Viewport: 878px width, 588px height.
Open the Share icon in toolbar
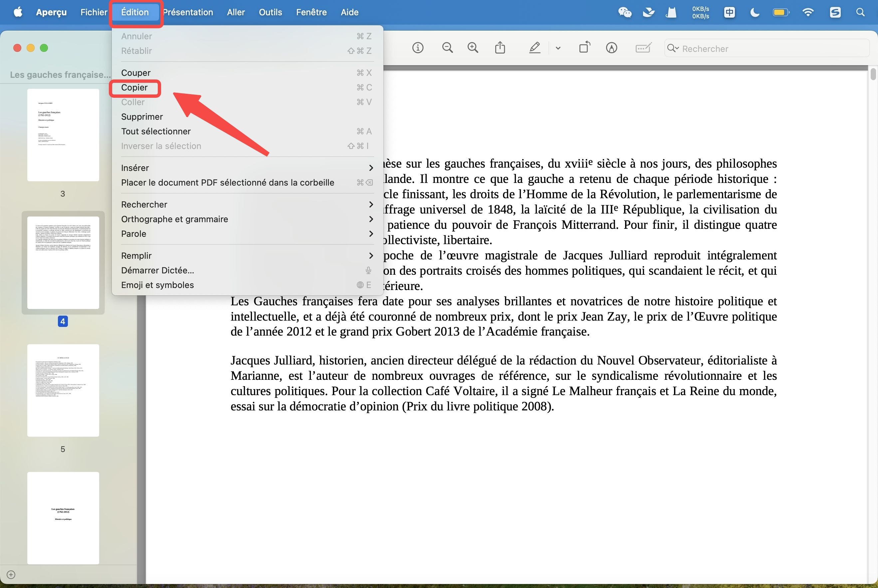click(500, 48)
